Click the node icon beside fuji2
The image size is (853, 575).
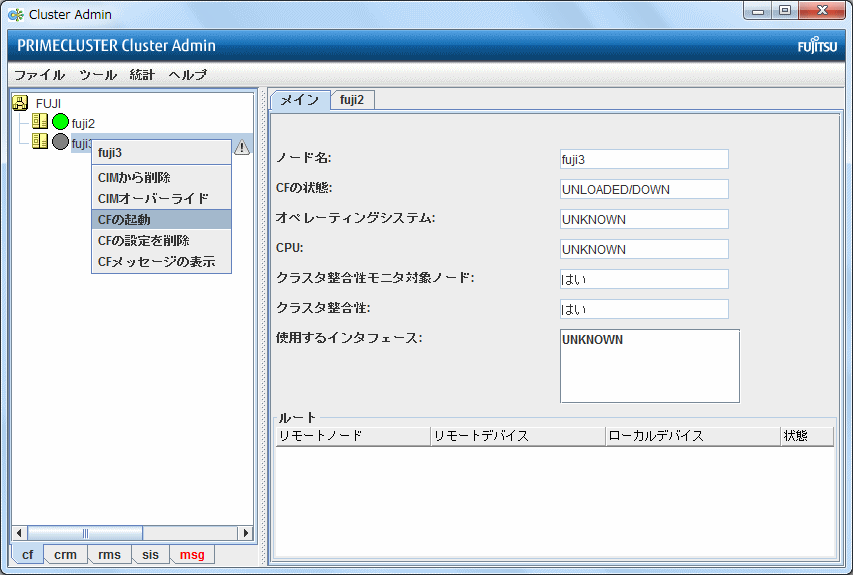click(x=40, y=122)
